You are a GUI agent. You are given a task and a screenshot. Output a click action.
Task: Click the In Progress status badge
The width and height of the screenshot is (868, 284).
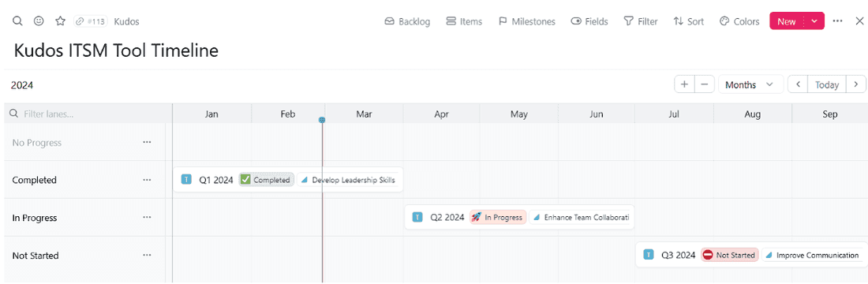click(x=498, y=217)
